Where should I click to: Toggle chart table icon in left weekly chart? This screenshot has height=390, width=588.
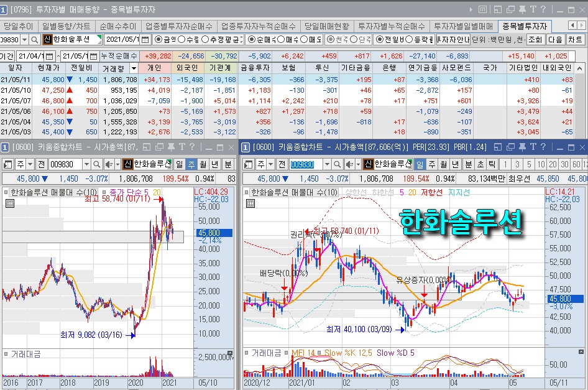(10, 203)
